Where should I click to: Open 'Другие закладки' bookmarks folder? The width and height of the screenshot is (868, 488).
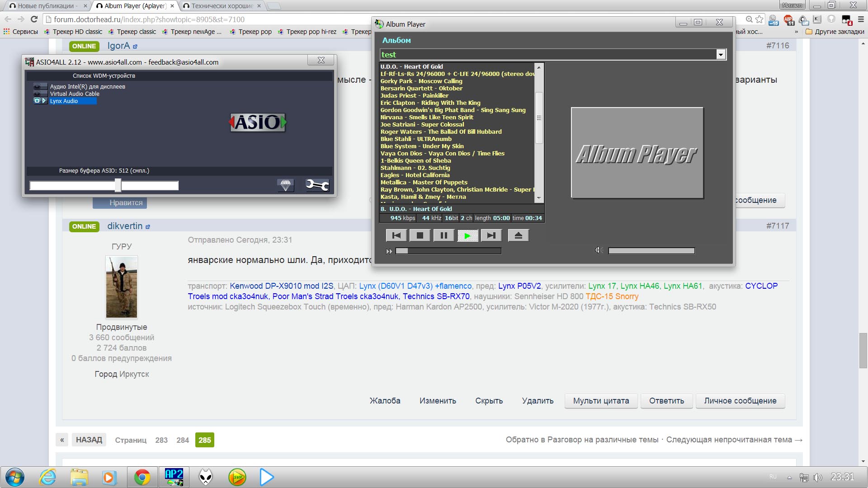point(835,32)
